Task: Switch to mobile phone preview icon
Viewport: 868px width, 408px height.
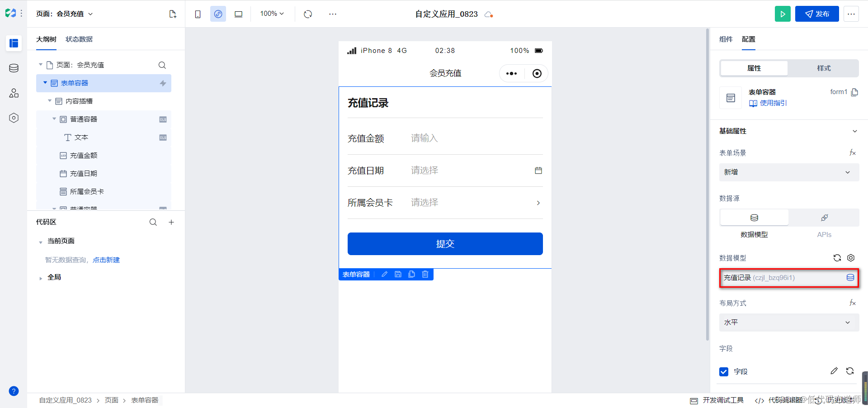Action: pyautogui.click(x=198, y=14)
